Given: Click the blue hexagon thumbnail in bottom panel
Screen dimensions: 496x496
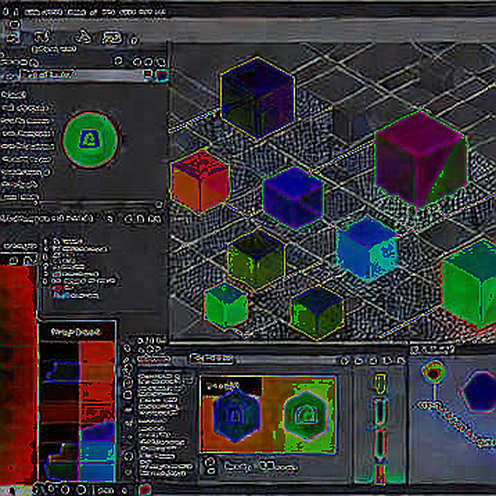Looking at the screenshot, I should 236,416.
